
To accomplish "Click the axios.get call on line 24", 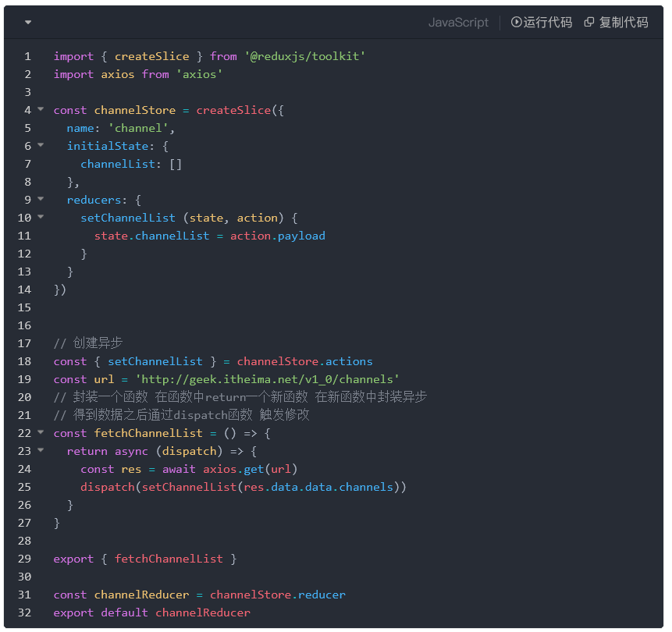I will tap(233, 469).
